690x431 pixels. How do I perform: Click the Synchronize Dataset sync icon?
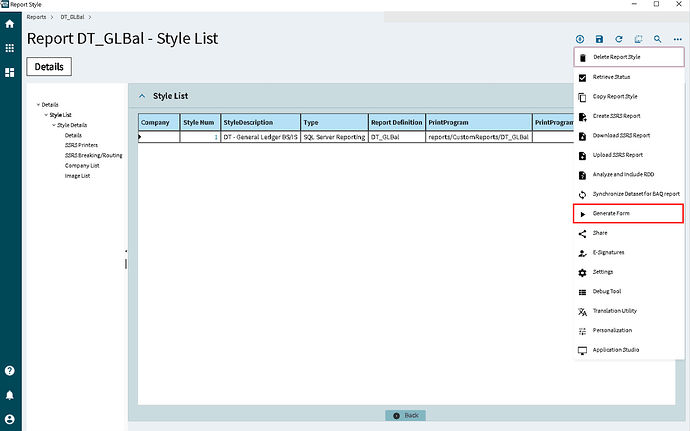(582, 195)
